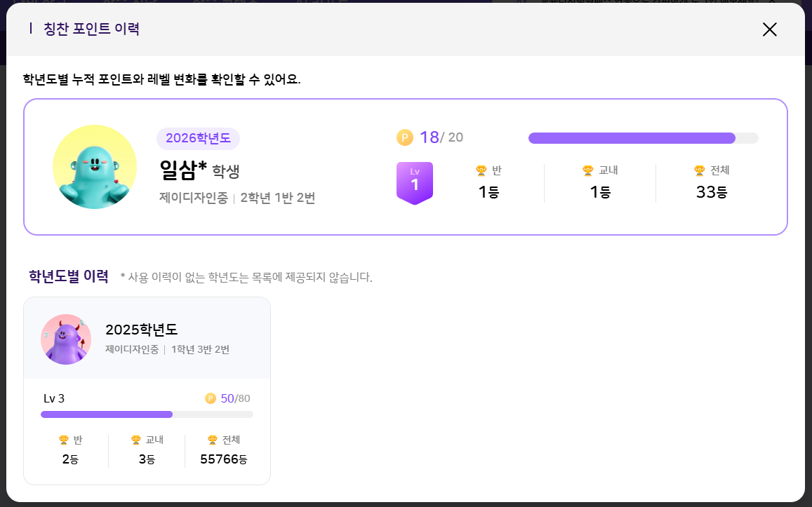Click the 33등 overall rank value
This screenshot has height=507, width=812.
click(x=711, y=192)
